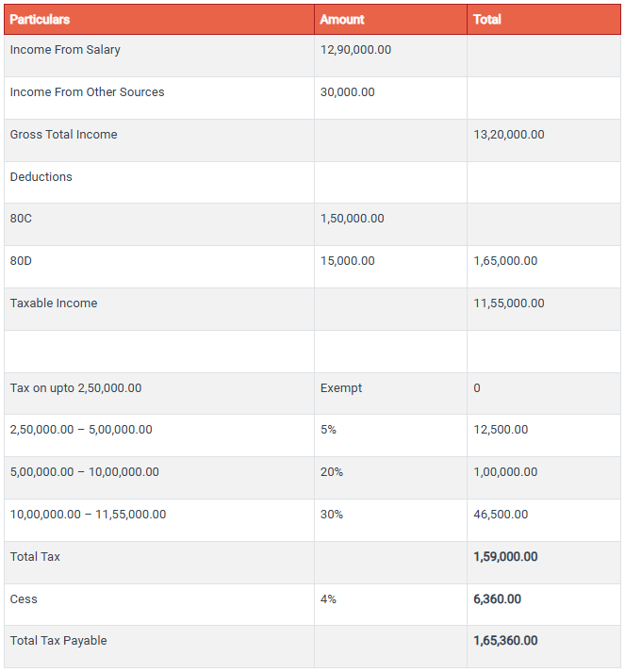This screenshot has width=625, height=672.
Task: Click the 1,65,000.00 deductions total
Action: click(x=505, y=261)
